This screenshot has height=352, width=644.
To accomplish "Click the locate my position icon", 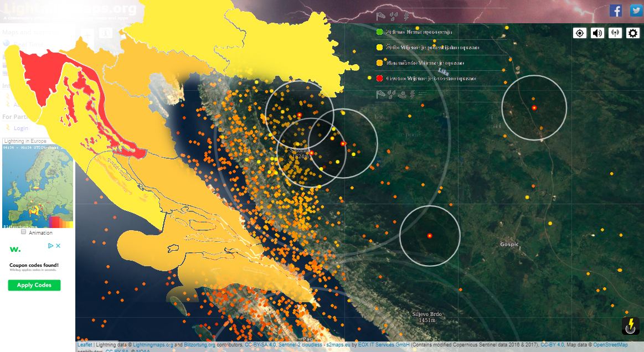I will point(579,33).
